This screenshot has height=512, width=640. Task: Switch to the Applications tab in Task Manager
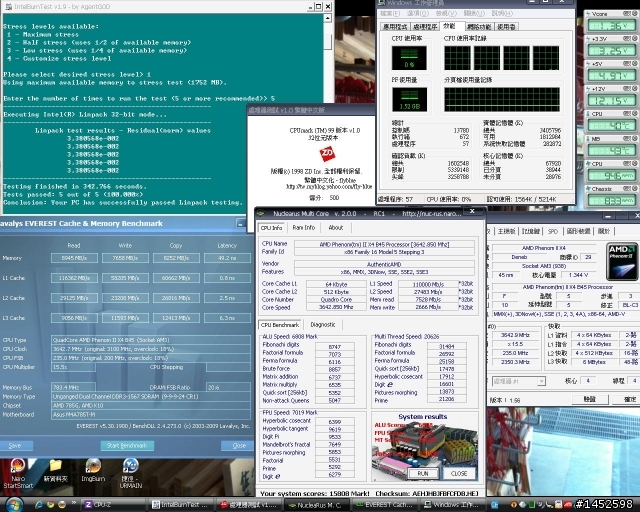click(395, 27)
